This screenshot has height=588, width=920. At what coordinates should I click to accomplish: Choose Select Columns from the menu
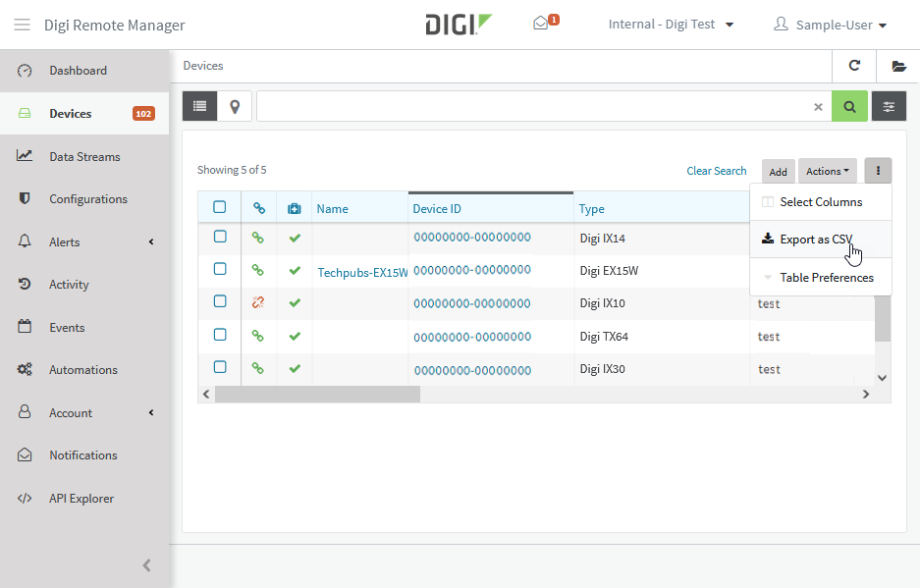point(820,202)
